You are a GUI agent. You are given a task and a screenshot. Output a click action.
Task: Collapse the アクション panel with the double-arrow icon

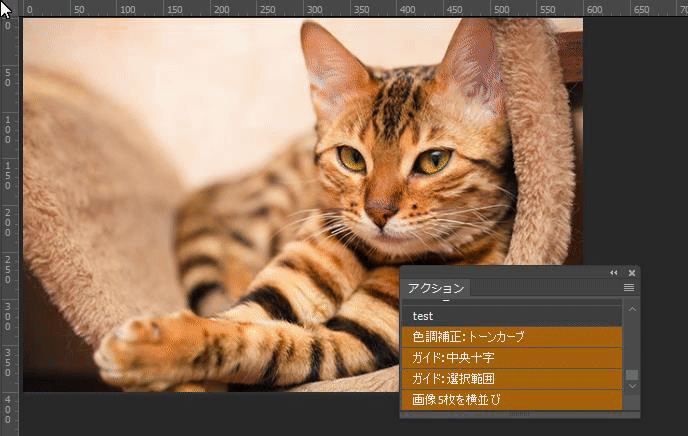tap(613, 273)
